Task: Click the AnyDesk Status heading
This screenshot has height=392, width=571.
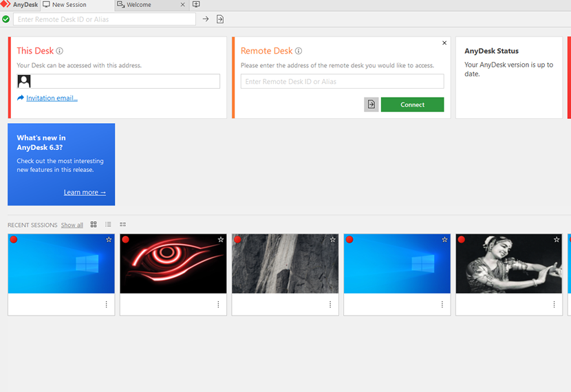Action: click(491, 51)
